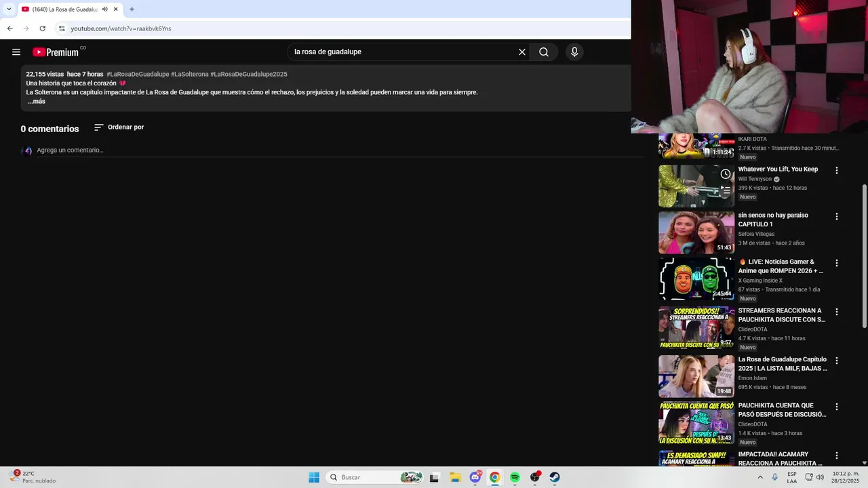Open Whatever You Lift, You Keep thumbnail

point(696,186)
